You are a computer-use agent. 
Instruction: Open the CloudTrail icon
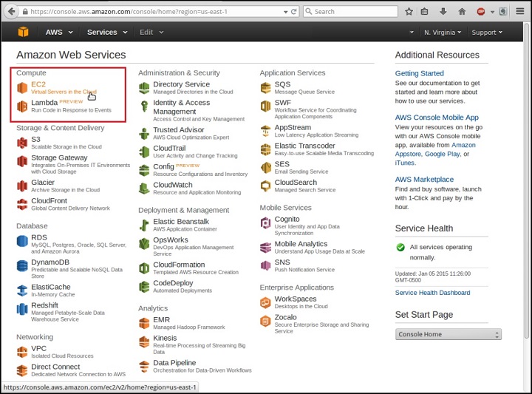coord(144,152)
